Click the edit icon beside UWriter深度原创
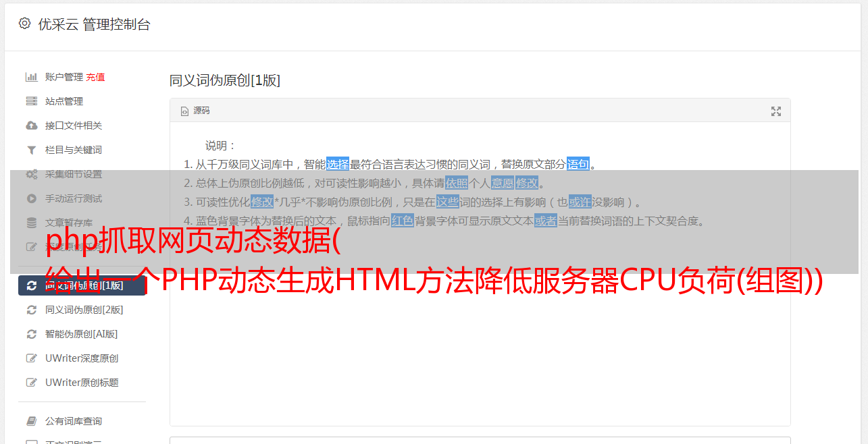Screen dimensions: 868x444 click(31, 358)
